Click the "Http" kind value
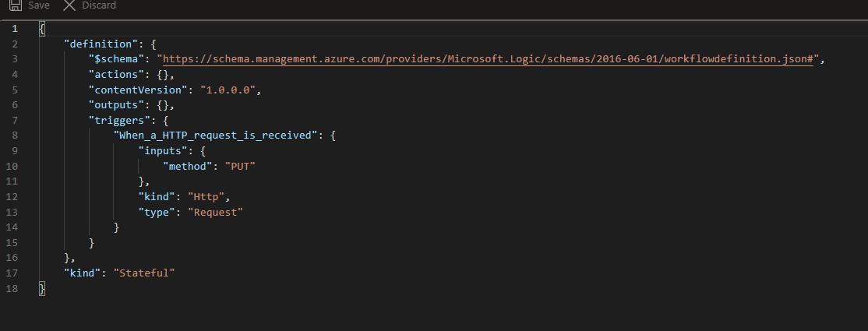This screenshot has height=331, width=868. (x=206, y=196)
